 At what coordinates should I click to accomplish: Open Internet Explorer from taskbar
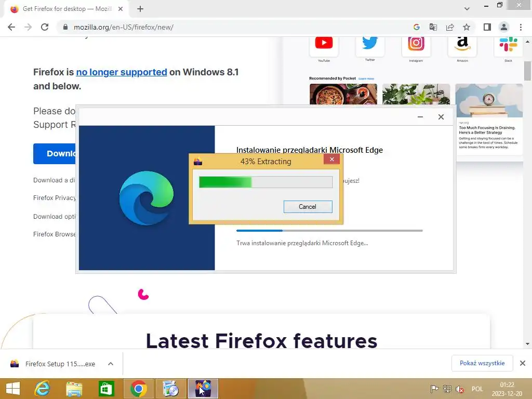(x=43, y=389)
